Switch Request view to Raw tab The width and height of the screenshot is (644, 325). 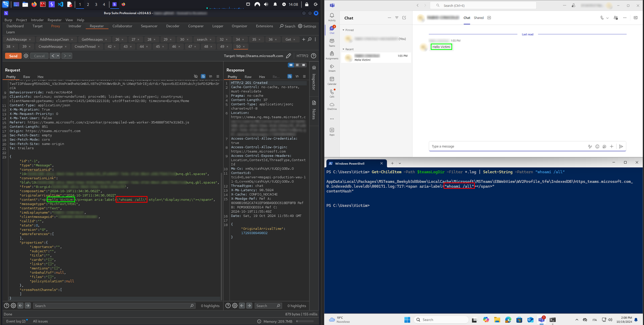point(27,77)
